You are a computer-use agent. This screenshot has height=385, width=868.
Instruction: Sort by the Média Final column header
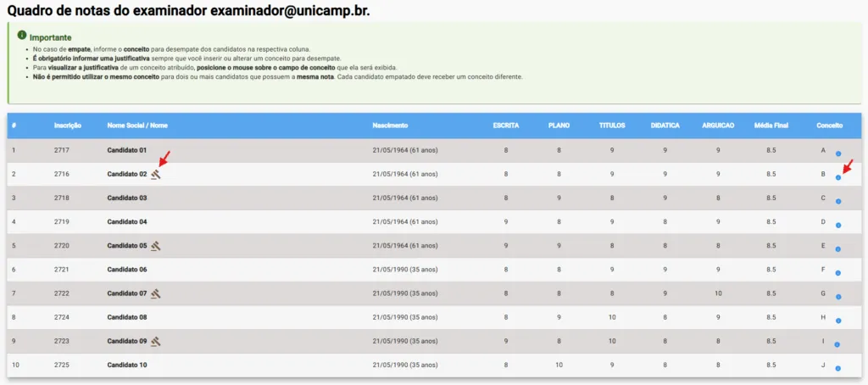pyautogui.click(x=771, y=126)
